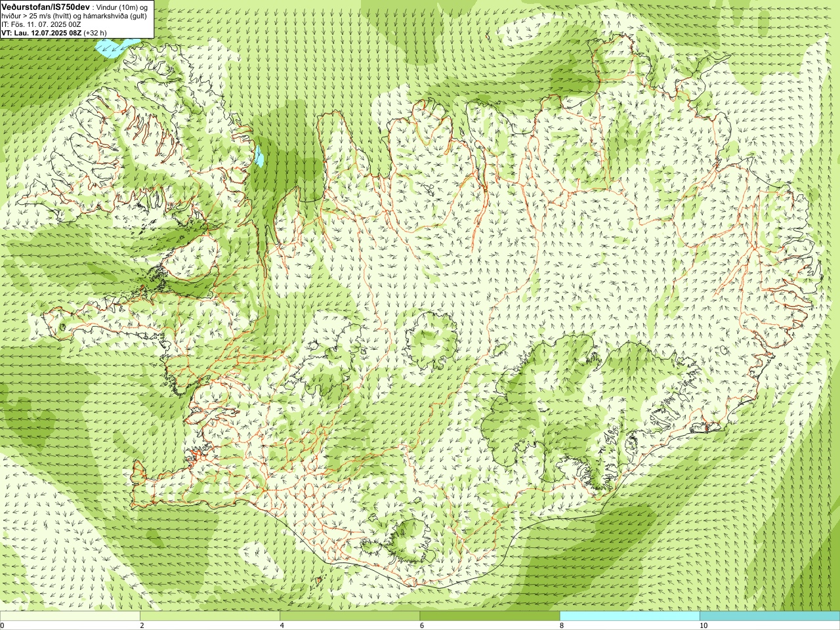Click the legend scale label '4'
This screenshot has height=630, width=840.
point(282,625)
